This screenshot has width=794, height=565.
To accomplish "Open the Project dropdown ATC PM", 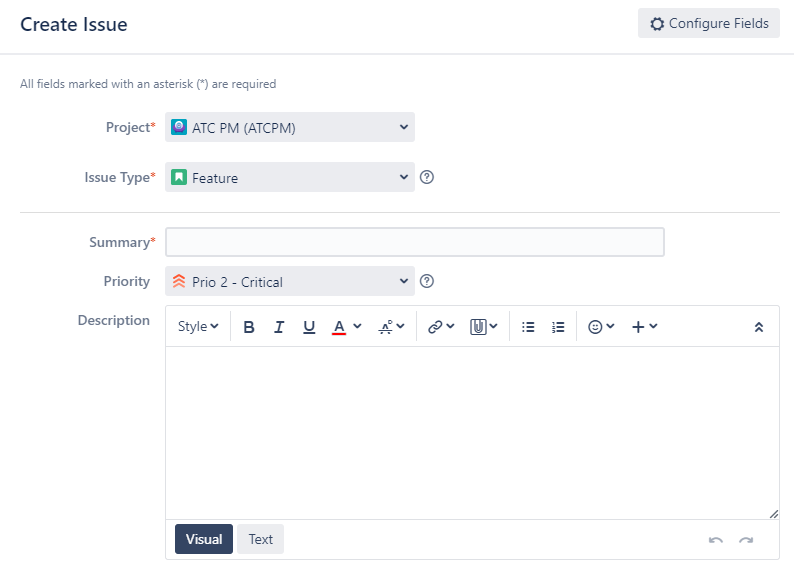I will pos(290,127).
